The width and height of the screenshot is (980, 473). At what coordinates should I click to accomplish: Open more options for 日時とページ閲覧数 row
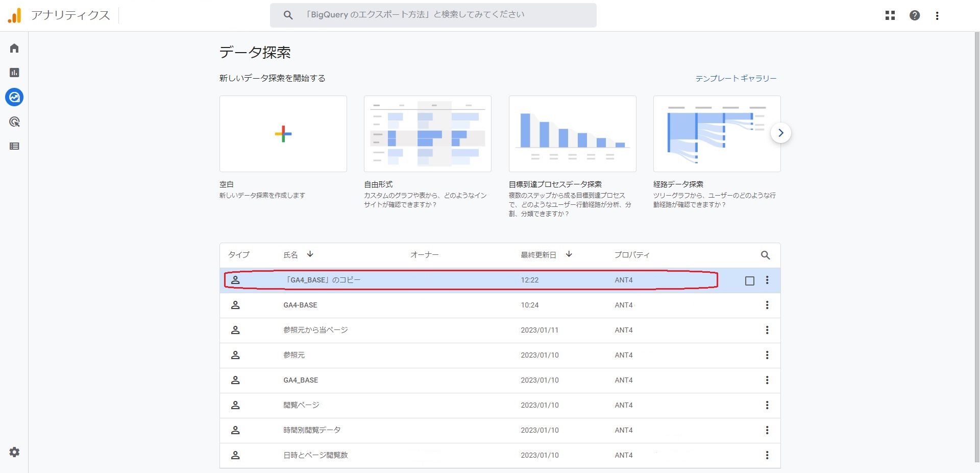767,455
